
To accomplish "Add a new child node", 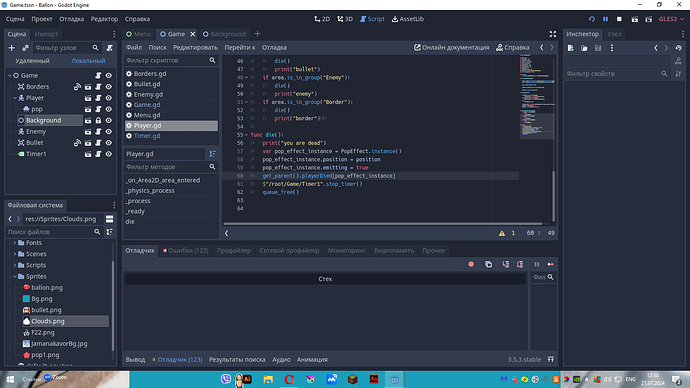I will click(11, 48).
